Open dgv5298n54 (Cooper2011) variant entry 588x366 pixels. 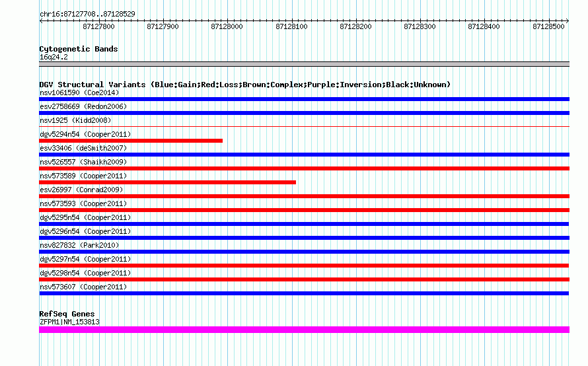click(85, 273)
